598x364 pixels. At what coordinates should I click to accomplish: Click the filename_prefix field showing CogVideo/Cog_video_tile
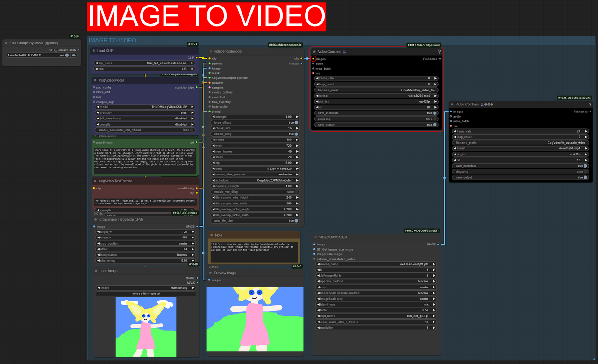377,90
